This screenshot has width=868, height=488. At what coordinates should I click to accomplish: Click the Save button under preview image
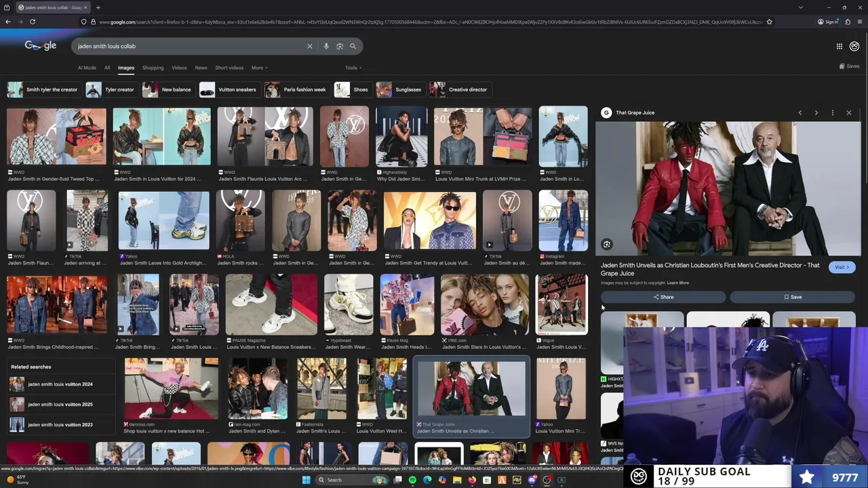pos(793,297)
